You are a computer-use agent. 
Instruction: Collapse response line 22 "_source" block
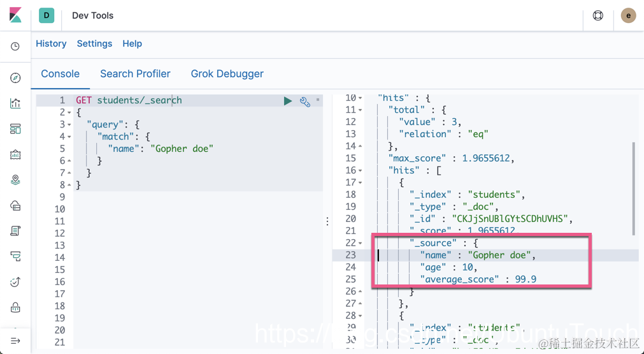(360, 243)
